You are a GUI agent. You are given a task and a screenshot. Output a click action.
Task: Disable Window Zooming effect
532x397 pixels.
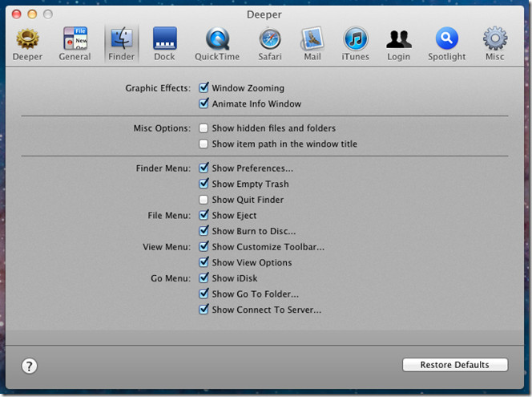pyautogui.click(x=204, y=87)
